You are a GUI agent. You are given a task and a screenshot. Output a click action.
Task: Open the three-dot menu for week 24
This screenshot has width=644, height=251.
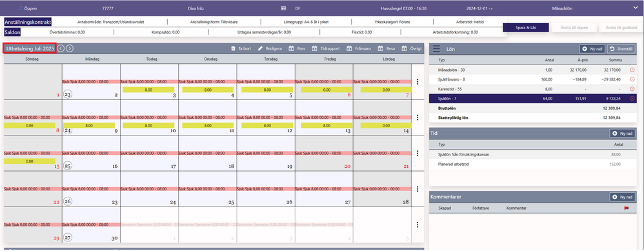click(418, 118)
